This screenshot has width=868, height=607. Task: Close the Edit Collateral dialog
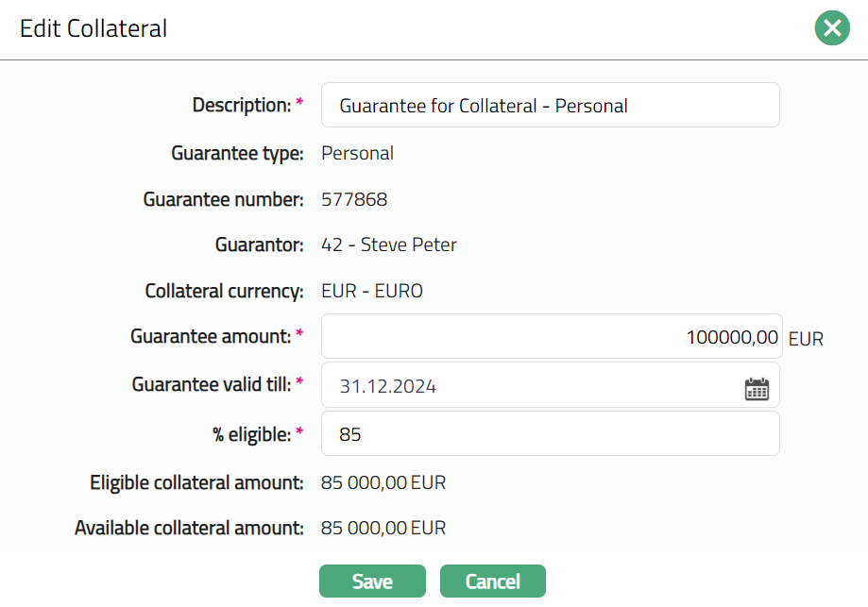tap(832, 29)
